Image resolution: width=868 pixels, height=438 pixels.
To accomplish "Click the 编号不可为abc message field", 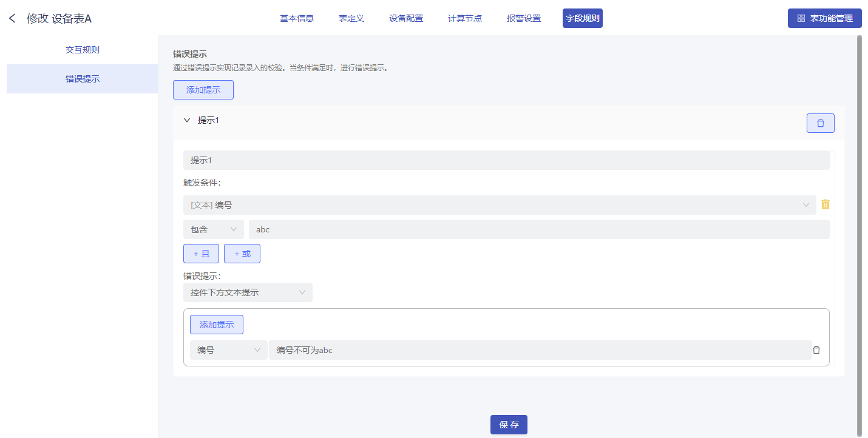I will 540,350.
